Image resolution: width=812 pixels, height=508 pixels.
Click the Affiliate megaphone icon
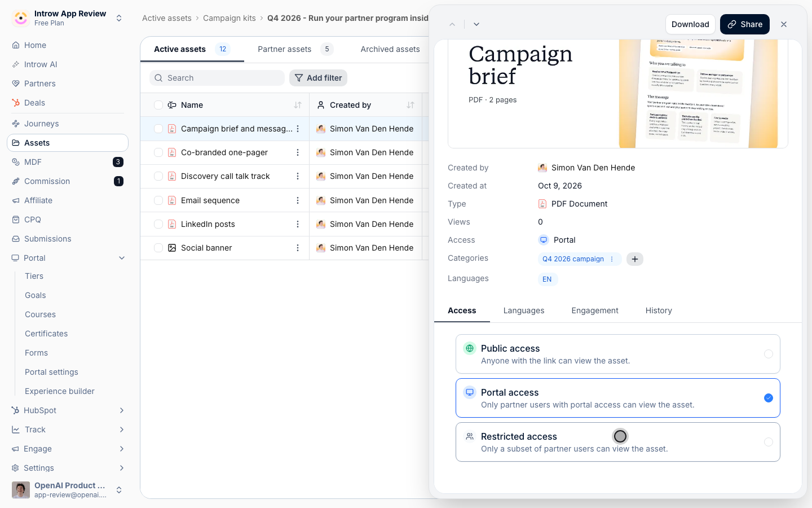point(16,200)
